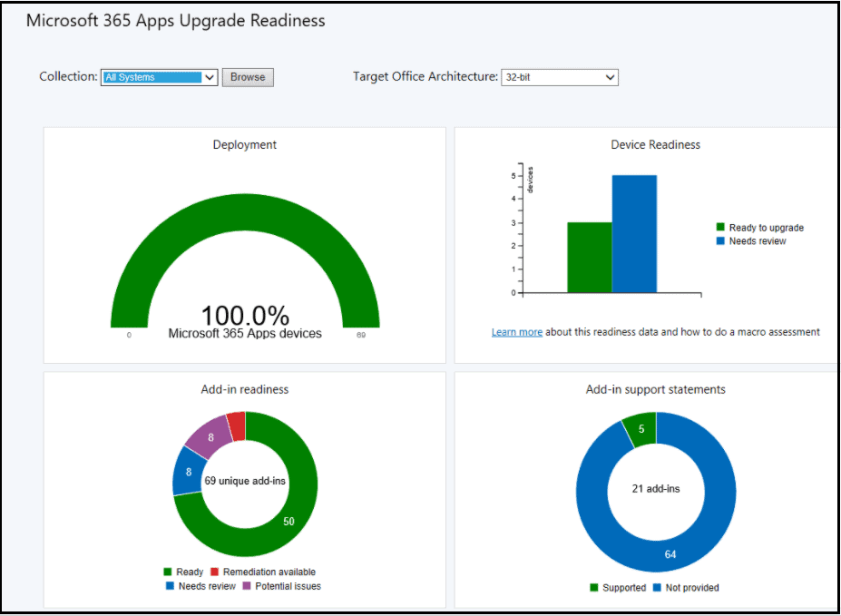The height and width of the screenshot is (616, 841).
Task: Click the '100.0%' deployment value
Action: click(x=245, y=315)
